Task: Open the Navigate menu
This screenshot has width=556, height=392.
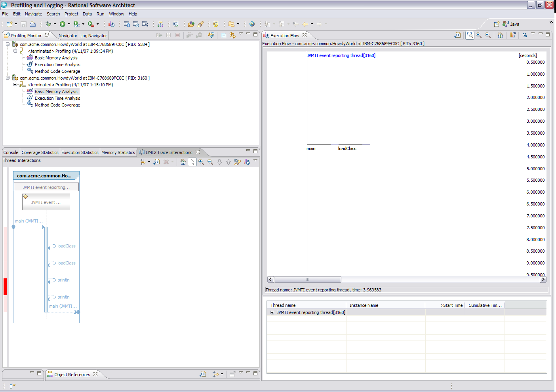Action: (33, 14)
